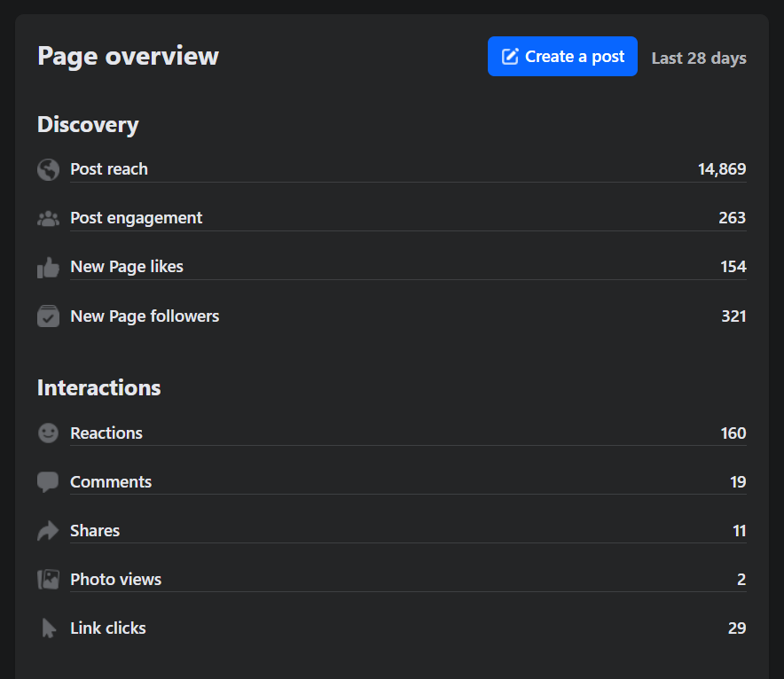Screen dimensions: 784x679
Task: Click the cursor icon for Link clicks
Action: point(48,628)
